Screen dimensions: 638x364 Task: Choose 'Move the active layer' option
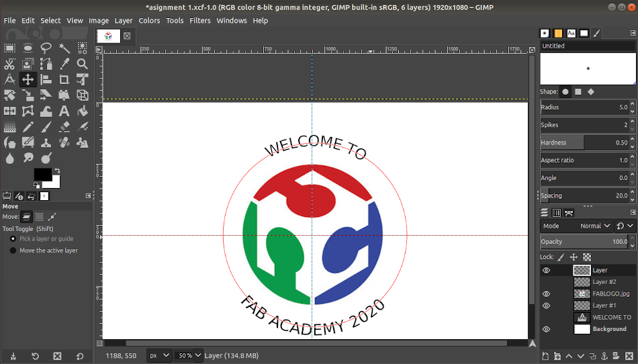(x=44, y=251)
